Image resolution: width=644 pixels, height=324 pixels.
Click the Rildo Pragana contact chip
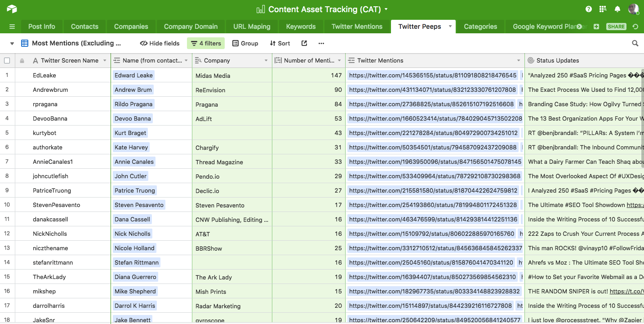coord(133,104)
